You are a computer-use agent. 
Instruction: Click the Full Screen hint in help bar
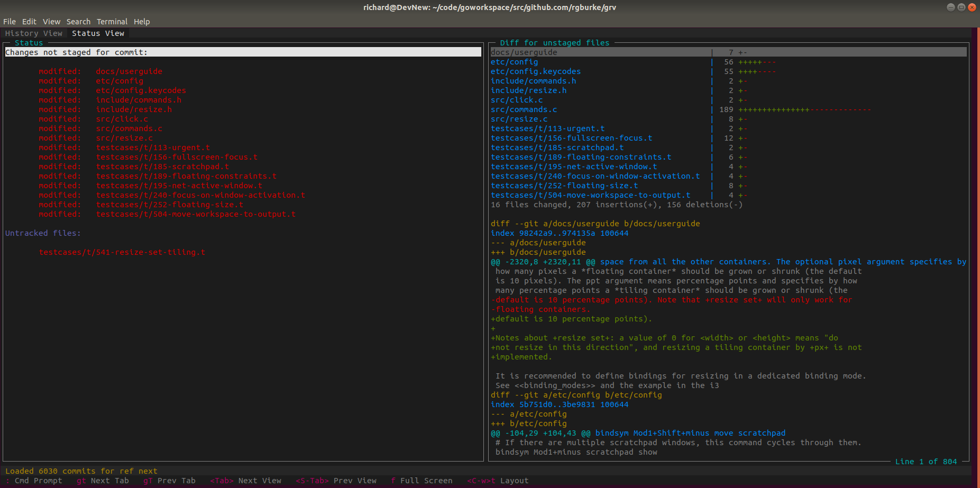tap(422, 481)
